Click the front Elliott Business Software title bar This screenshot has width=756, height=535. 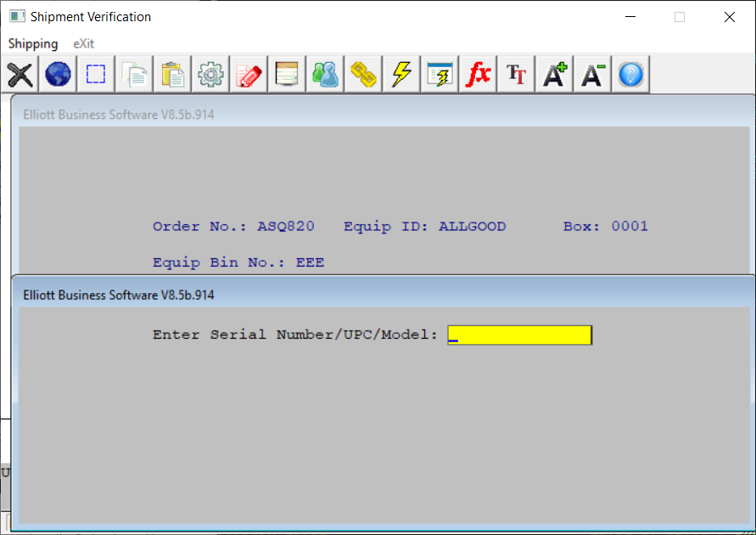[384, 295]
